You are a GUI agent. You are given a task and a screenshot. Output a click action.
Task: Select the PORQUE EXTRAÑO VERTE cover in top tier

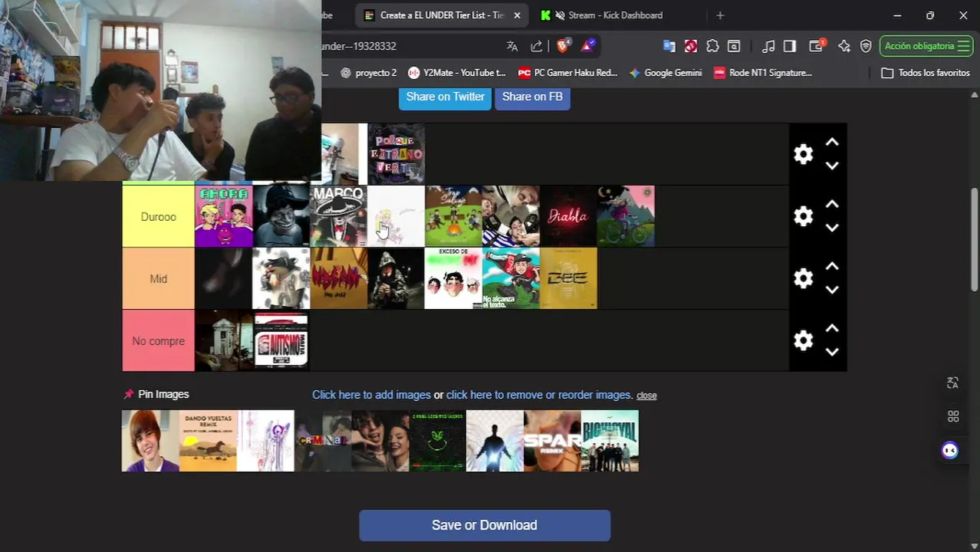pyautogui.click(x=396, y=154)
